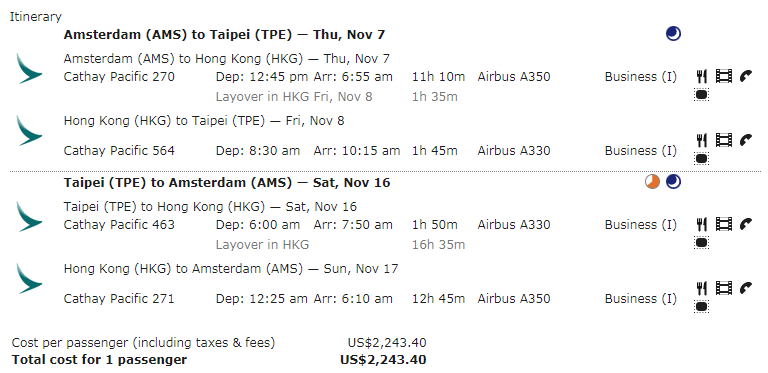The width and height of the screenshot is (768, 373).
Task: Select the Amsterdam (AMS) to Taipei (TPE) heading
Action: coord(224,35)
